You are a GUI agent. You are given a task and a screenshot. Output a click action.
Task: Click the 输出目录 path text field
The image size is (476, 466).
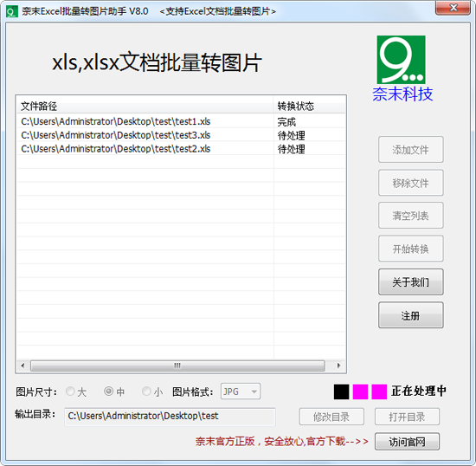point(170,417)
